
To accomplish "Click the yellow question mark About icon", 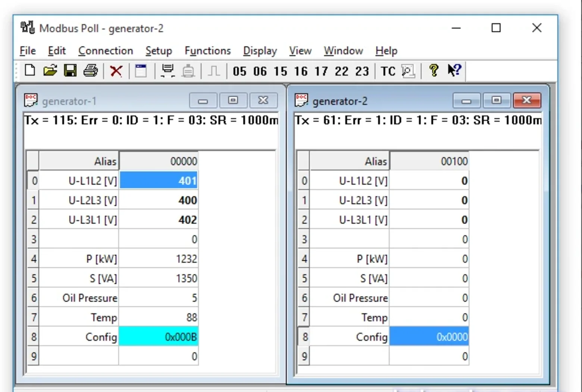I will click(434, 70).
